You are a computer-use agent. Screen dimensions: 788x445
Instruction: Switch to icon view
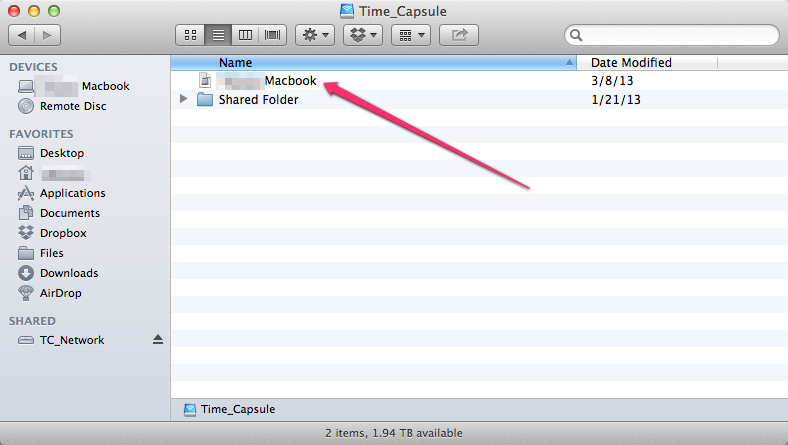pyautogui.click(x=190, y=35)
